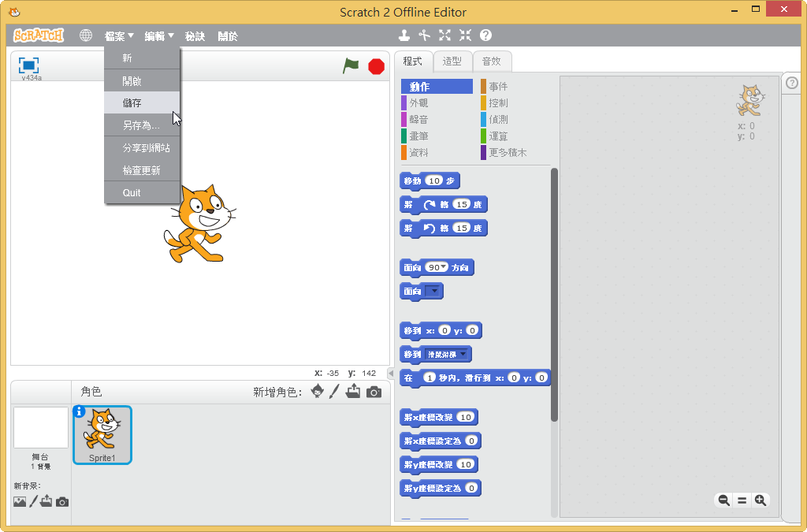Click 秘訣 tips menu item

195,36
